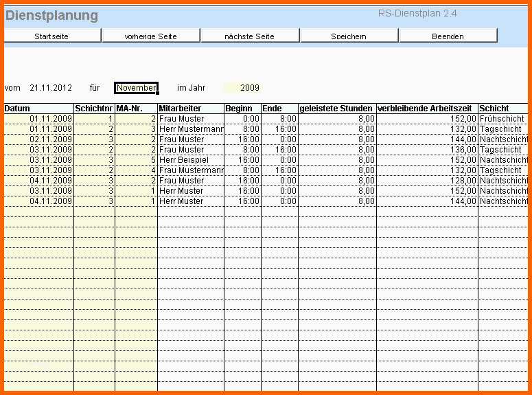Click 152,00 in the Frühschicht row

(427, 119)
